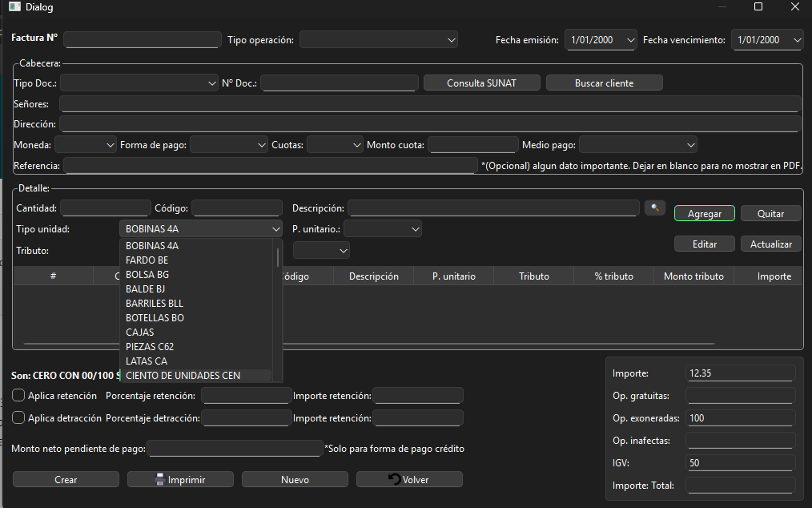Click the Dialog window app icon
Screen dimensions: 812x508
(x=14, y=6)
